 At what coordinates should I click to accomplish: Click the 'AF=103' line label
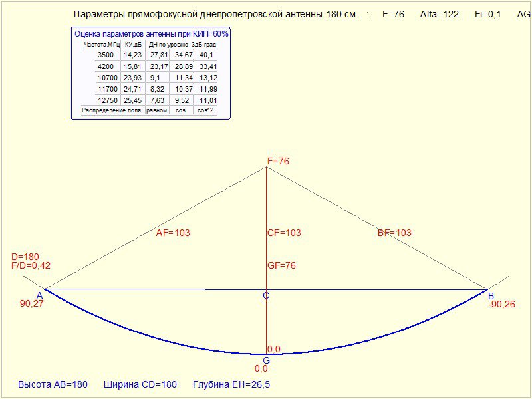click(174, 233)
